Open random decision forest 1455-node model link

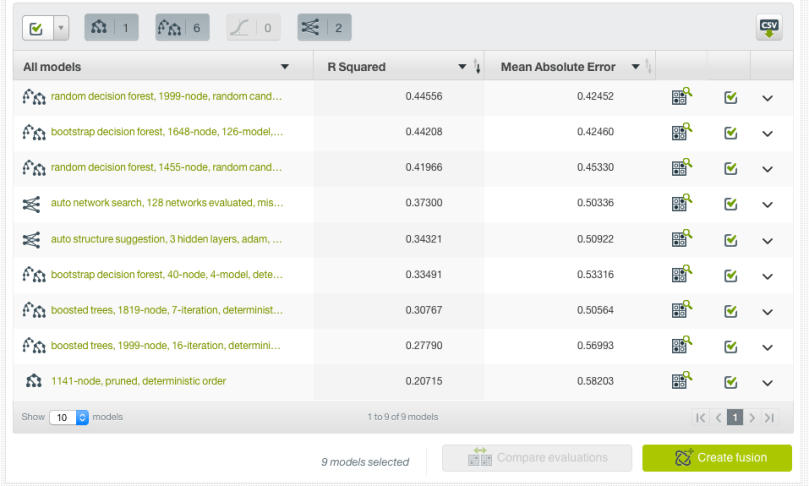click(x=166, y=168)
